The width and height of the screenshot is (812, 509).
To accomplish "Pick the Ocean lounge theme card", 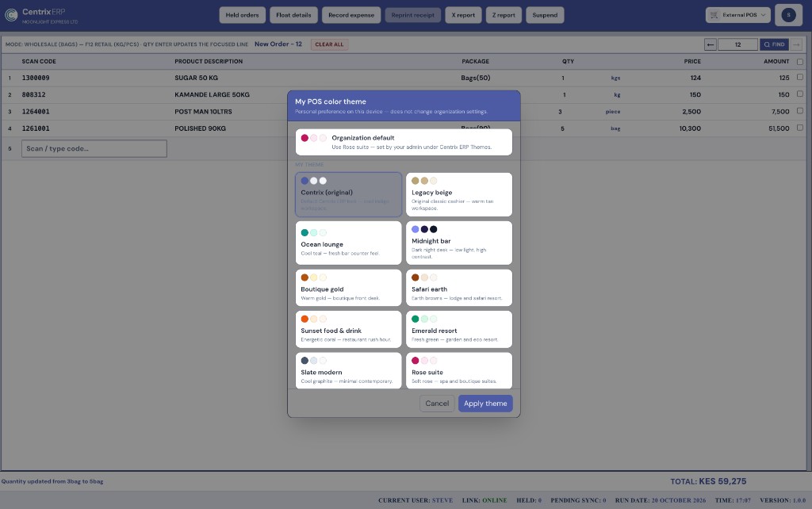I will pos(349,243).
